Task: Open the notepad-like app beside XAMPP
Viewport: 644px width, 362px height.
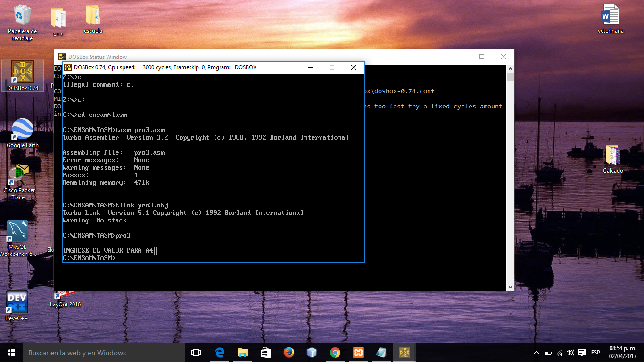Action: click(381, 353)
